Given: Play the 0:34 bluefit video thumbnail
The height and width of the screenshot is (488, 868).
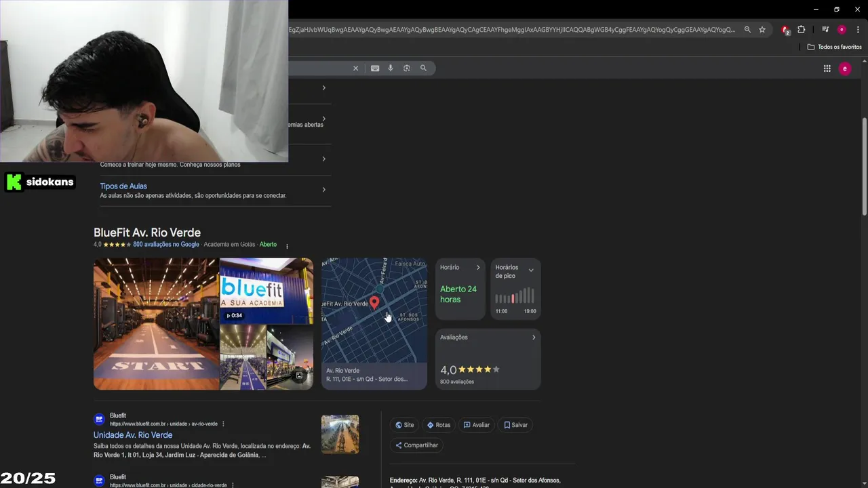Looking at the screenshot, I should (267, 291).
